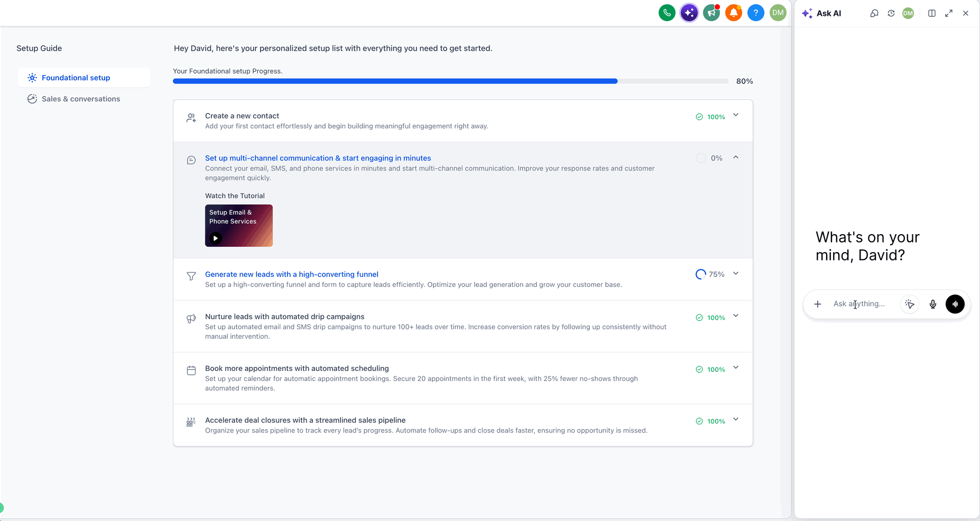Click the cursor-select icon in Ask AI input
The height and width of the screenshot is (521, 980).
(x=910, y=304)
